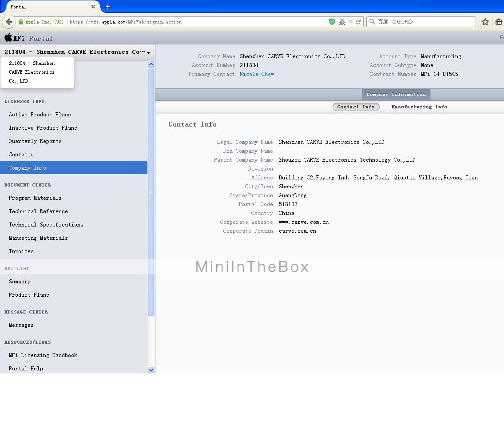This screenshot has width=504, height=425.
Task: Click the bookmark star icon
Action: (x=485, y=22)
